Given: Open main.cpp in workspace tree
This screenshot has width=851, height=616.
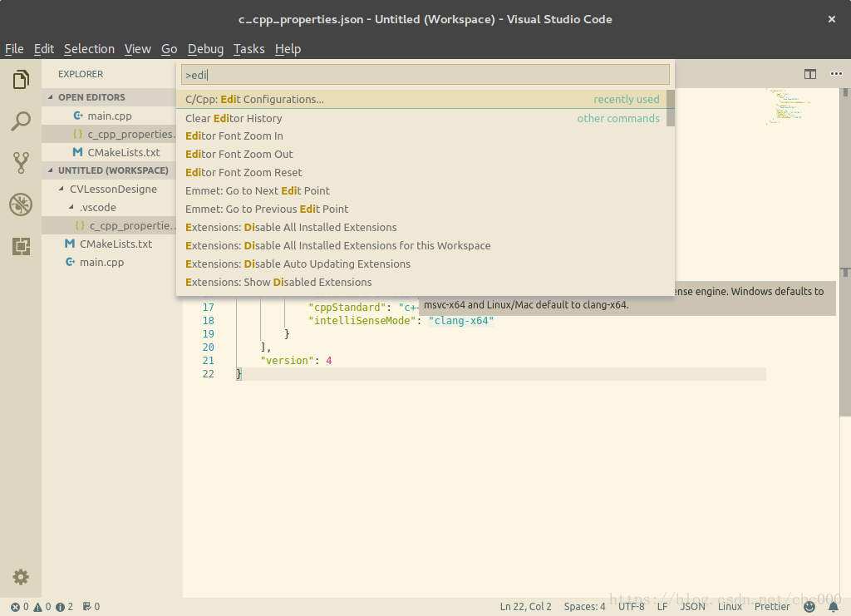Looking at the screenshot, I should pyautogui.click(x=109, y=262).
